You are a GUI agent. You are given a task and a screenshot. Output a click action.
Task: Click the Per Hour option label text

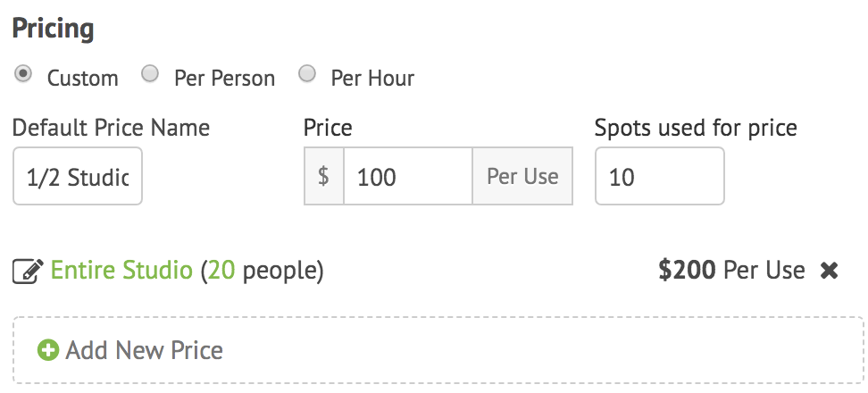point(372,78)
